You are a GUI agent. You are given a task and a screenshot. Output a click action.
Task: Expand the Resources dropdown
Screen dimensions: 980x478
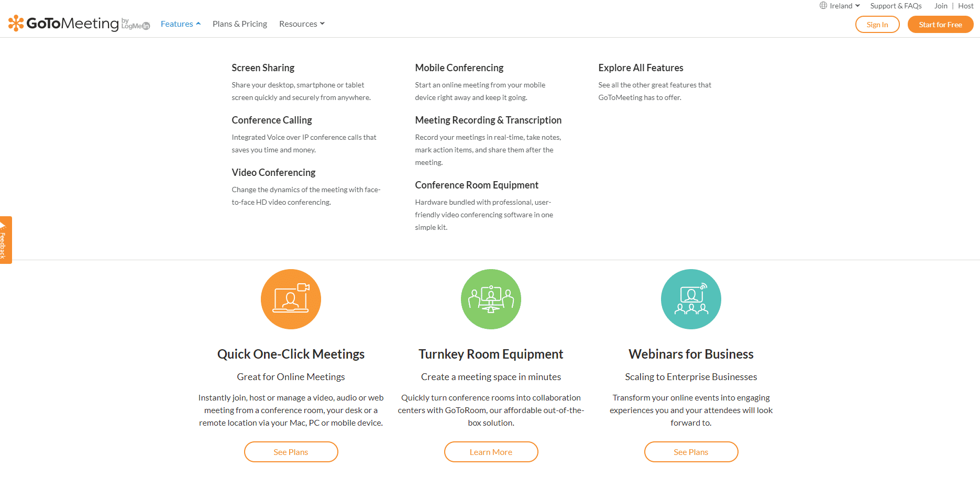point(302,24)
